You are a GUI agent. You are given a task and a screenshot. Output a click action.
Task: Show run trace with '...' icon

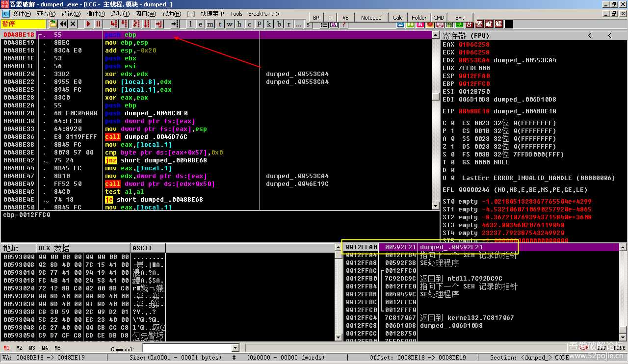(298, 24)
